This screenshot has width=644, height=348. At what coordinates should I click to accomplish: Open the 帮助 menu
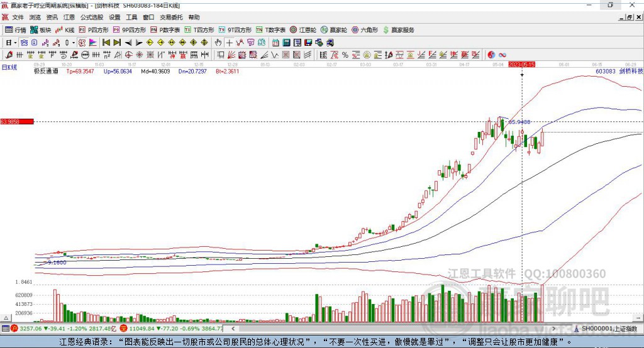(194, 17)
